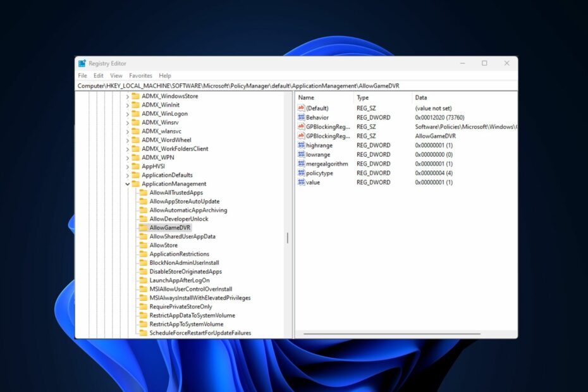Open the View menu
Image resolution: width=588 pixels, height=392 pixels.
pos(116,76)
